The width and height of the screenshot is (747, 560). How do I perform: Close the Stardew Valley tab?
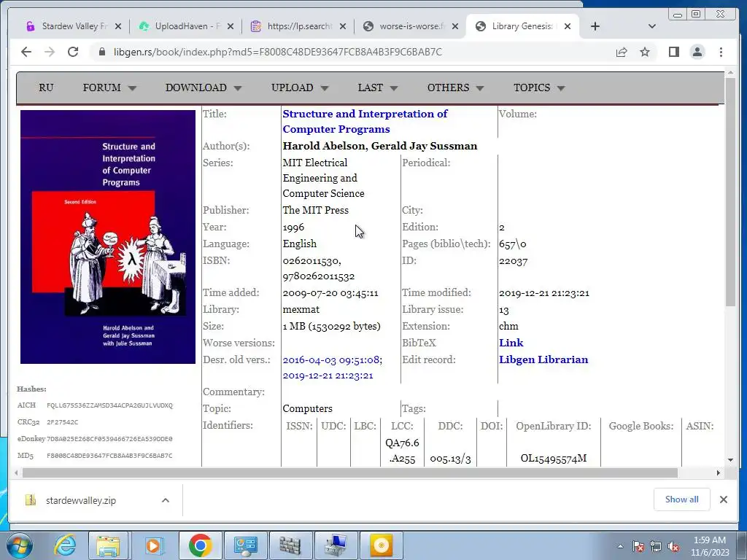pyautogui.click(x=118, y=27)
